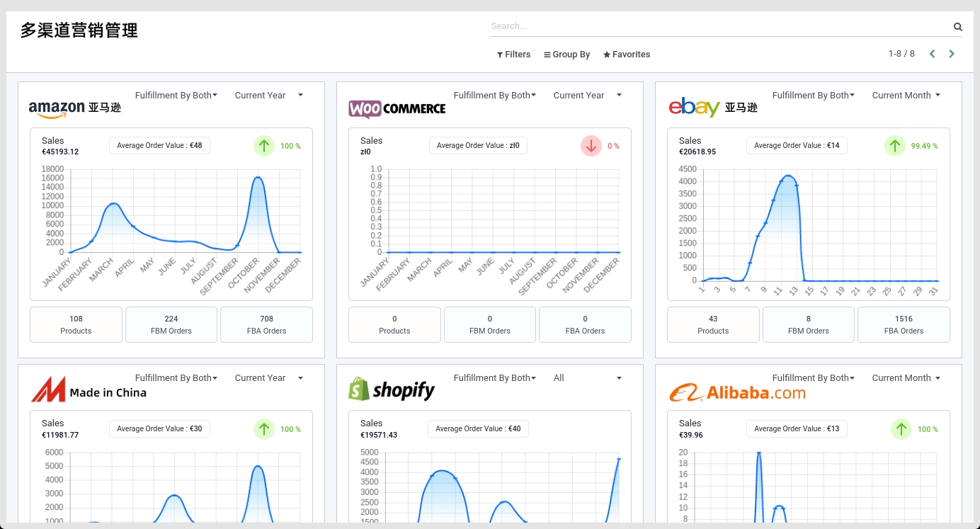Viewport: 980px width, 529px height.
Task: Click eBay sales total €20618.95
Action: (x=697, y=152)
